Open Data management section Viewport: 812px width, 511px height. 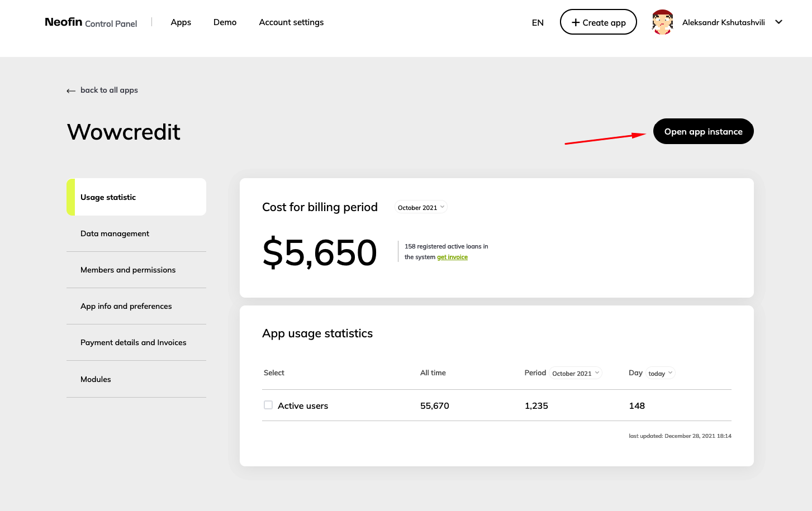pos(136,233)
